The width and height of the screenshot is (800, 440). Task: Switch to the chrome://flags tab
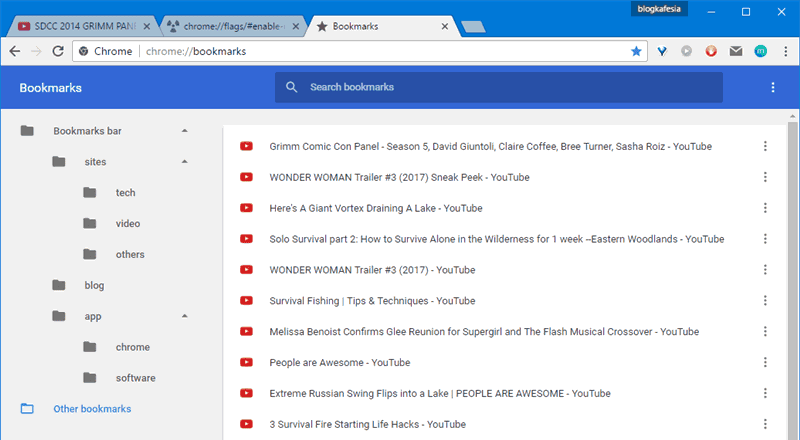232,26
